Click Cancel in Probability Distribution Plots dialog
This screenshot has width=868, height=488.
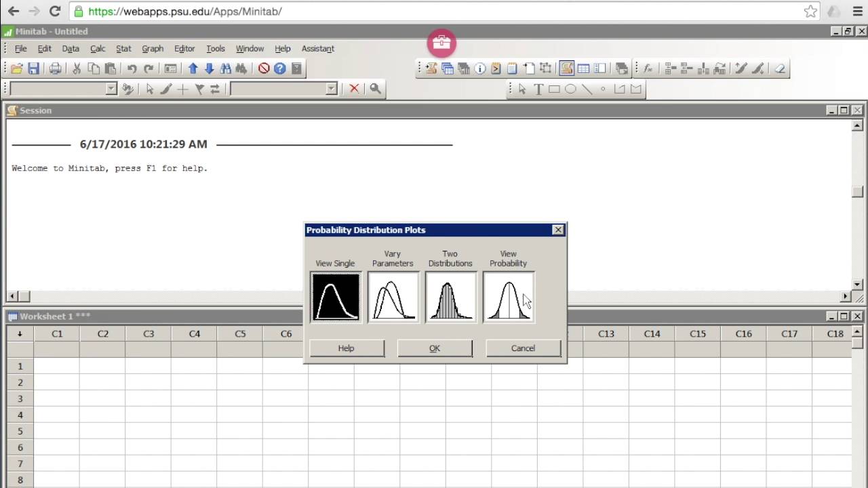coord(523,348)
